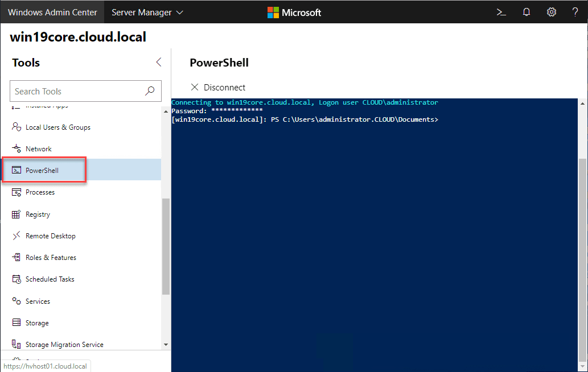Select the Network tool icon
Screen dimensions: 588x372
point(16,148)
